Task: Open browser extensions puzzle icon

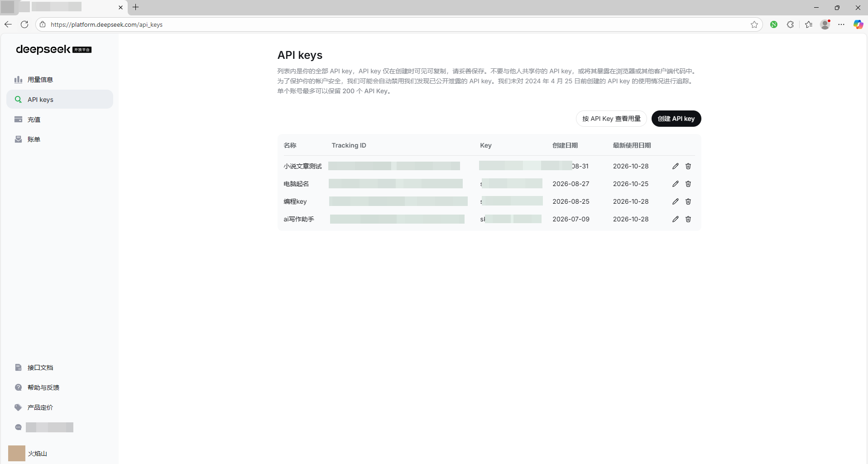Action: (790, 24)
